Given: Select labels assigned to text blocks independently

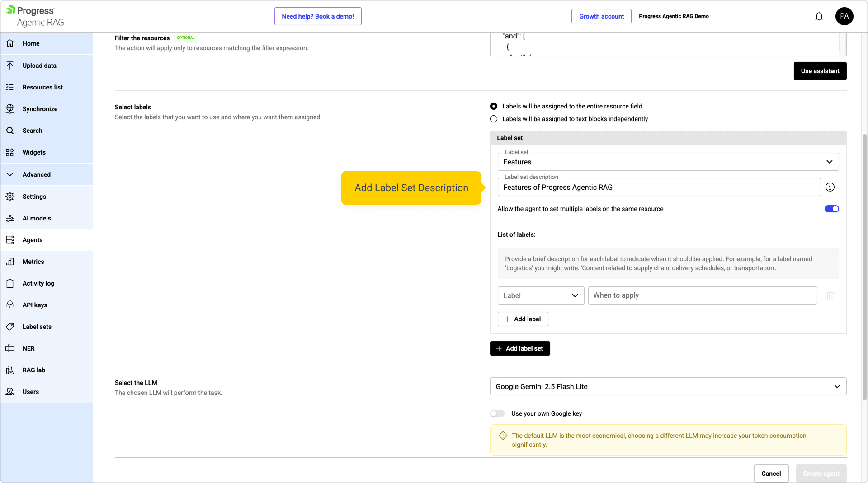Looking at the screenshot, I should (x=494, y=119).
